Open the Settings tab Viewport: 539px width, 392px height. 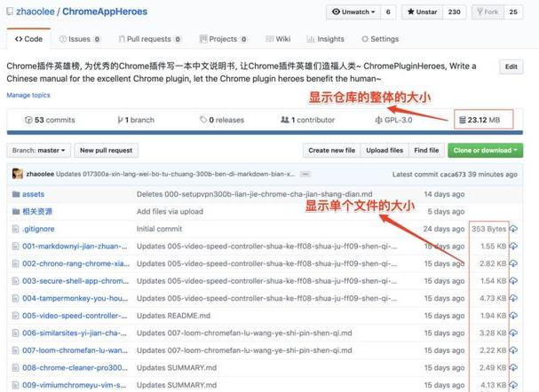point(380,39)
